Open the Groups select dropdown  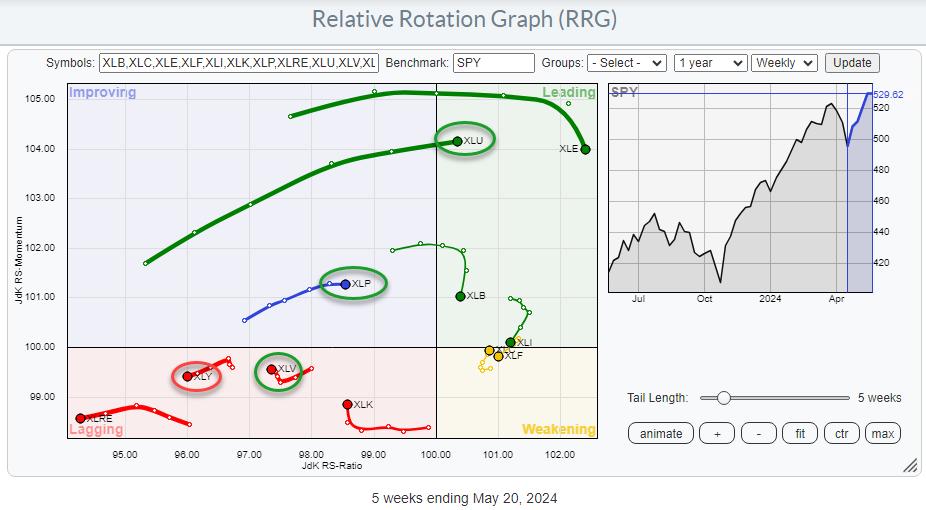pyautogui.click(x=627, y=62)
